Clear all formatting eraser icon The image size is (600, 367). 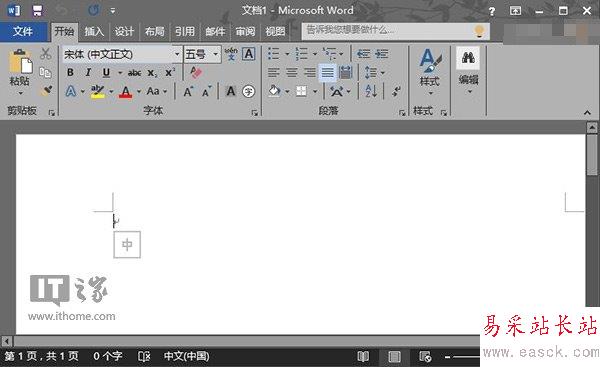tap(196, 72)
